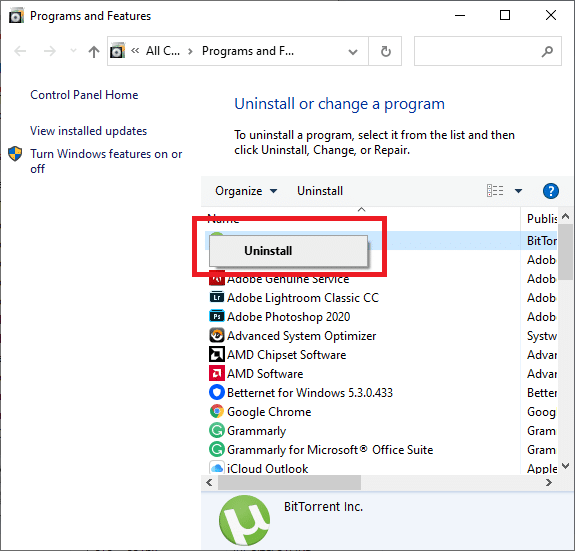Click the Goog publisher cell

pyautogui.click(x=541, y=412)
